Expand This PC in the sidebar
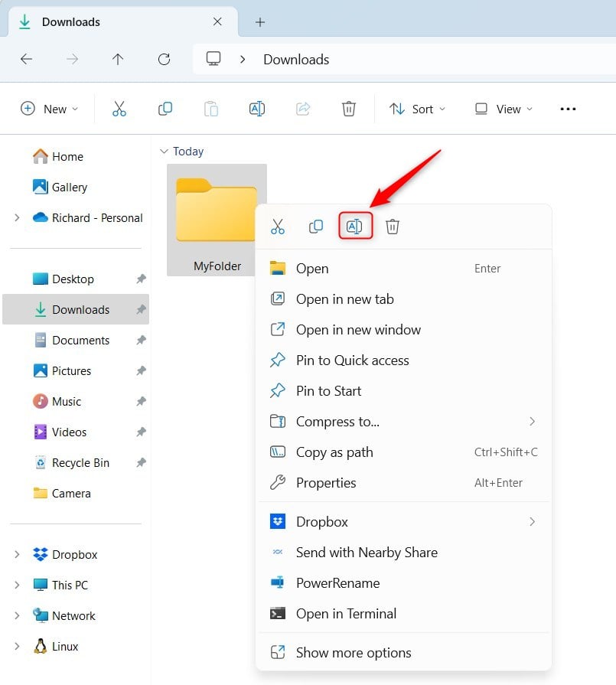The height and width of the screenshot is (685, 616). click(17, 585)
